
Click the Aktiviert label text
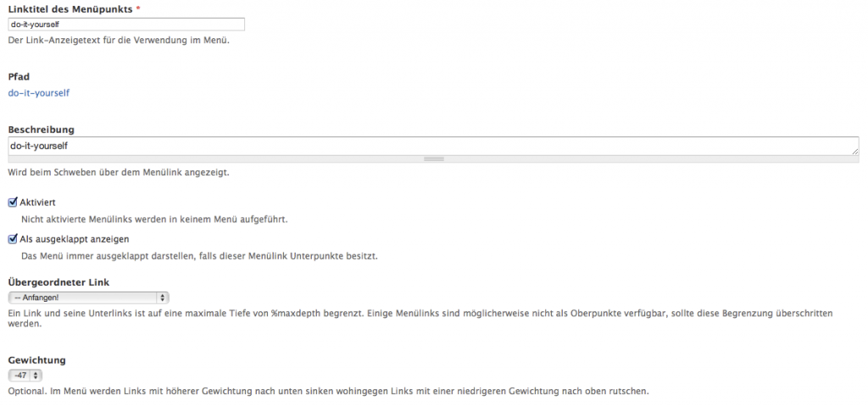point(37,203)
